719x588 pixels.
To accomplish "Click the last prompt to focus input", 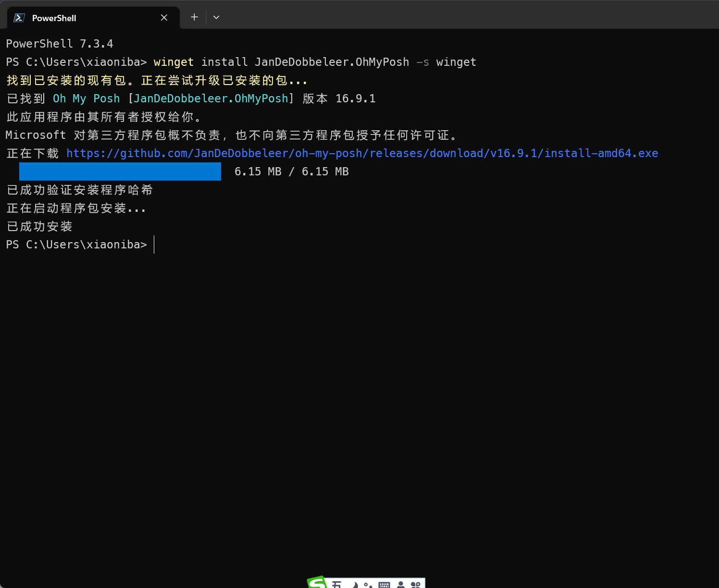I will (77, 245).
